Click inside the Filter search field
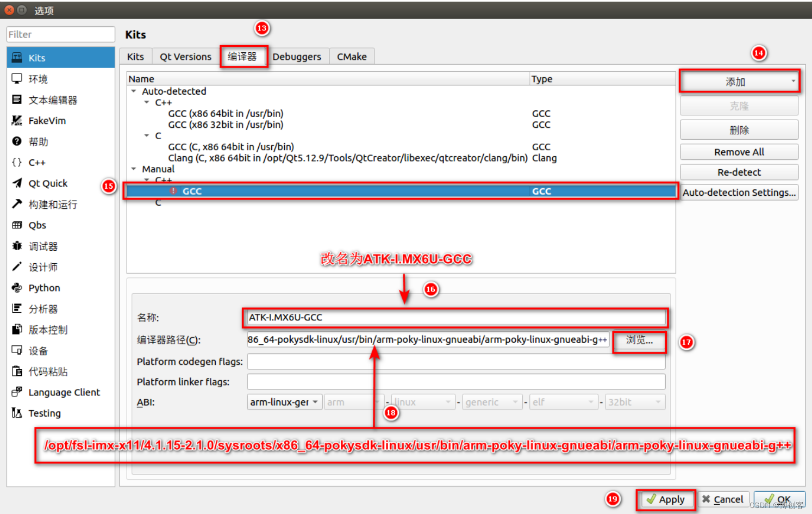Screen dimensions: 812x514 tap(60, 34)
